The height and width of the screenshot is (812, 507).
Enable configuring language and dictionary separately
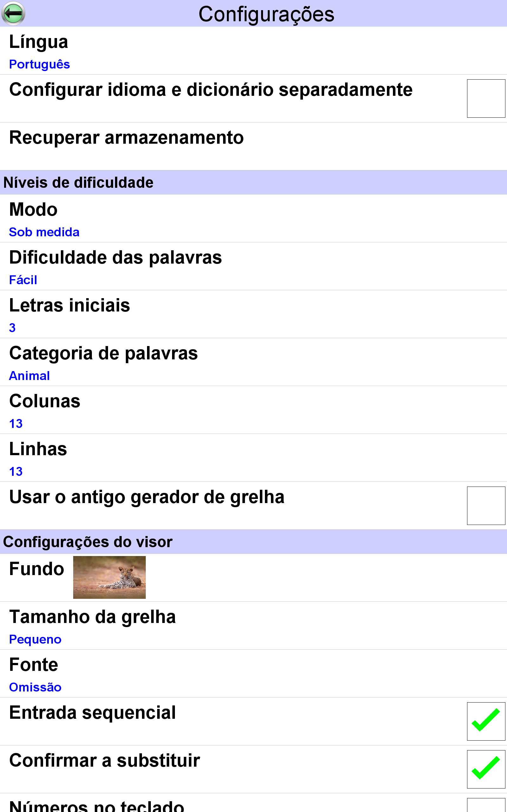coord(486,98)
